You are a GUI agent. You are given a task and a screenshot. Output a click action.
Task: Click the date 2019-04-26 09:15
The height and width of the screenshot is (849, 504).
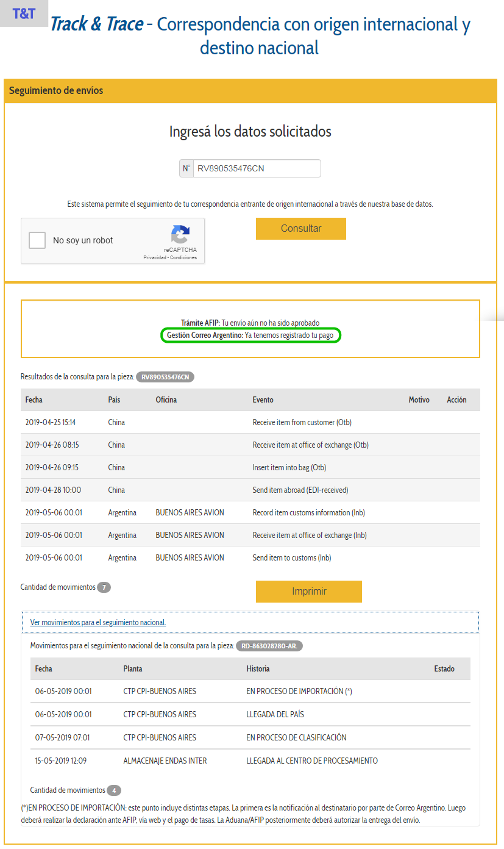[52, 468]
